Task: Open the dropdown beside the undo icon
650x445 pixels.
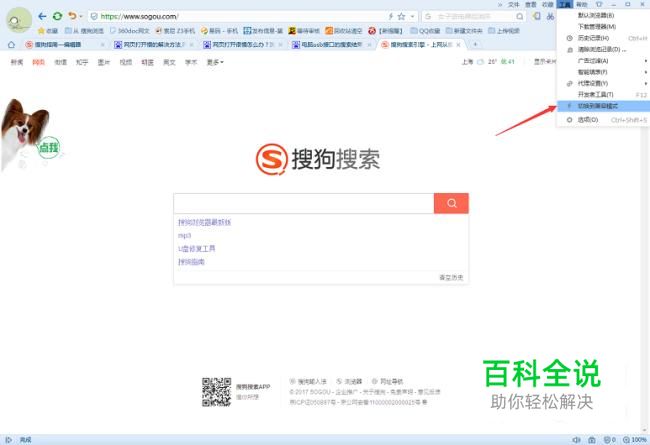Action: [81, 17]
